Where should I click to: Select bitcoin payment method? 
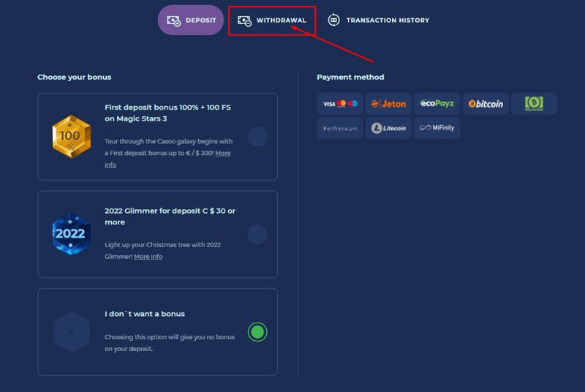[x=486, y=104]
